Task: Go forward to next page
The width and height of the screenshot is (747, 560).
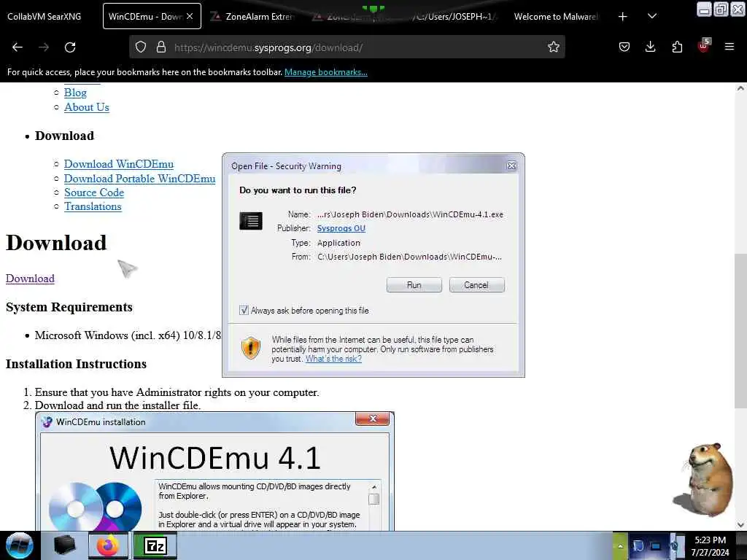Action: tap(44, 47)
